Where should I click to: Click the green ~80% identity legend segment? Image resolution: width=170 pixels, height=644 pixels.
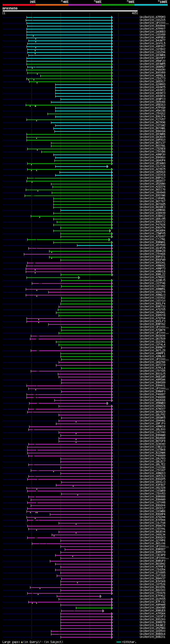(118, 5)
